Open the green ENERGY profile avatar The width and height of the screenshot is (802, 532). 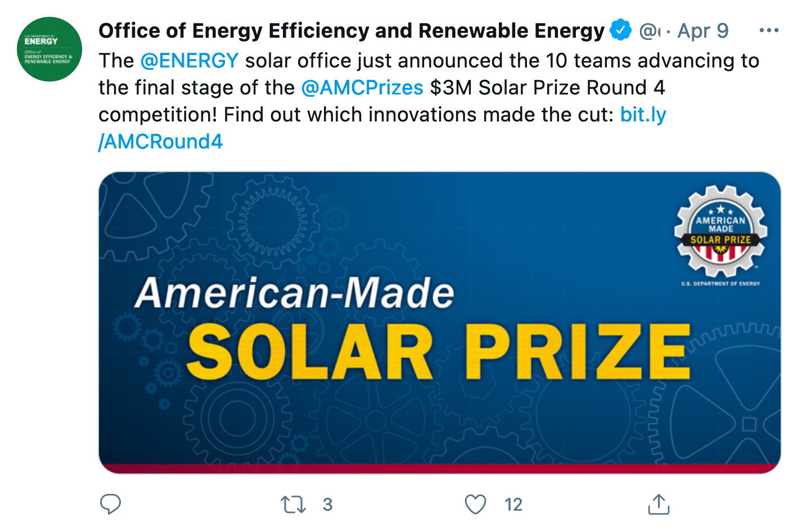(x=49, y=49)
